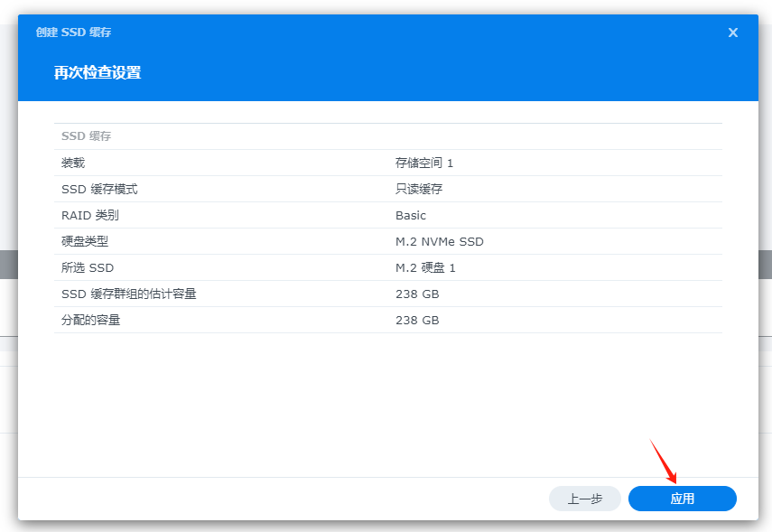The width and height of the screenshot is (772, 532).
Task: Click the M.2 硬盘 1 value
Action: point(425,267)
